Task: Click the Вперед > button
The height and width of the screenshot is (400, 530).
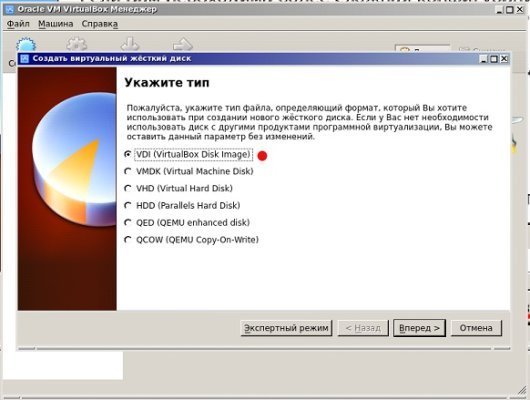Action: pyautogui.click(x=419, y=328)
